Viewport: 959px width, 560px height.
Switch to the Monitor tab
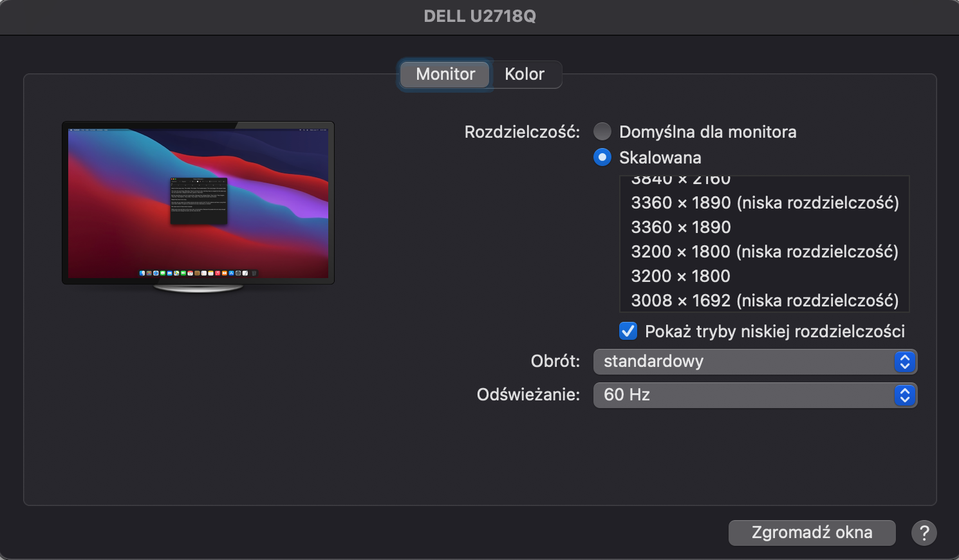tap(445, 74)
